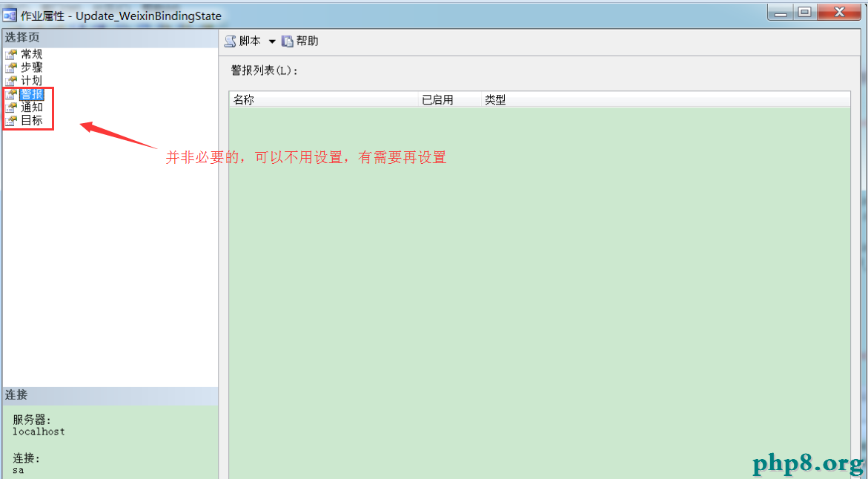The height and width of the screenshot is (479, 868).
Task: Open the 计划 page
Action: click(32, 81)
